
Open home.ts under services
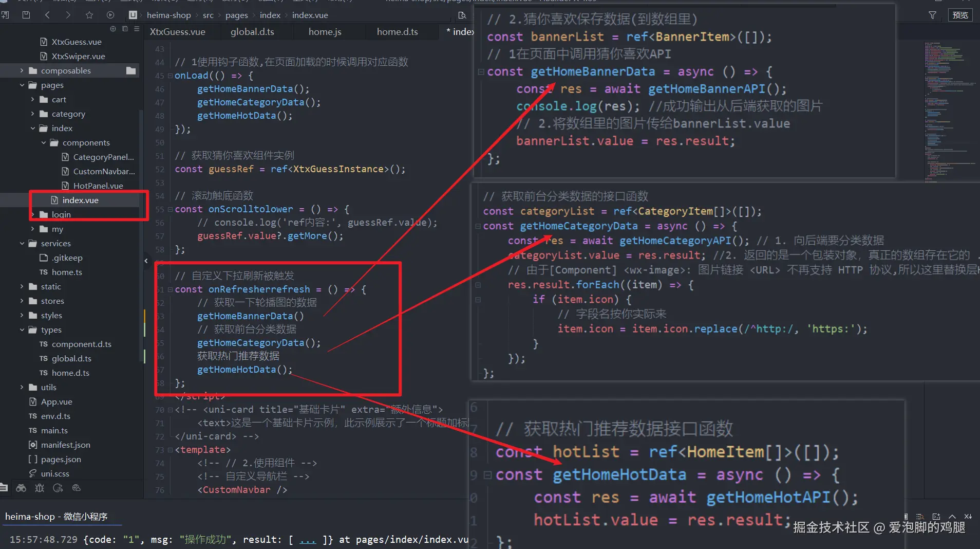67,272
